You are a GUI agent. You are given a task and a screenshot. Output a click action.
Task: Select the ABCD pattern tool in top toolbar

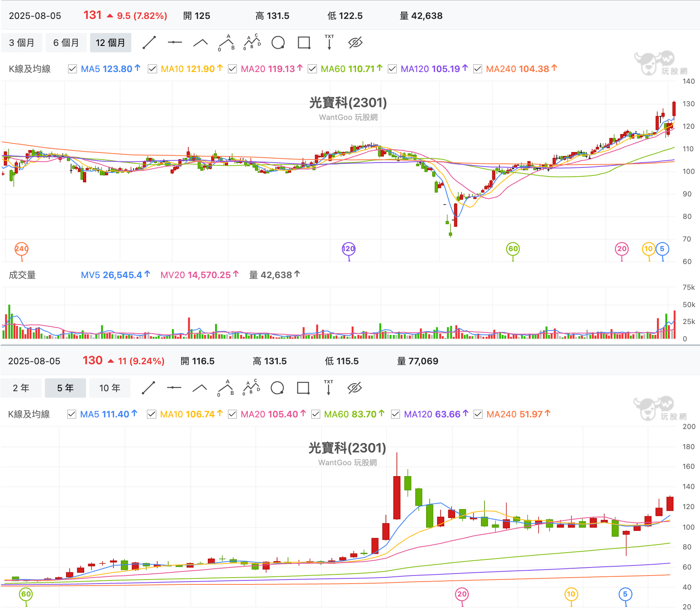pos(252,42)
